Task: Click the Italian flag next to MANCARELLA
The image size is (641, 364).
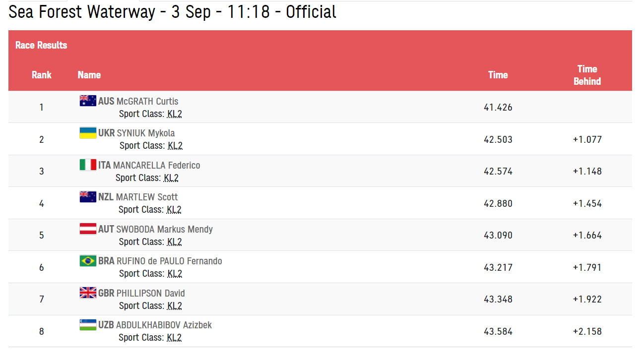Action: (88, 165)
